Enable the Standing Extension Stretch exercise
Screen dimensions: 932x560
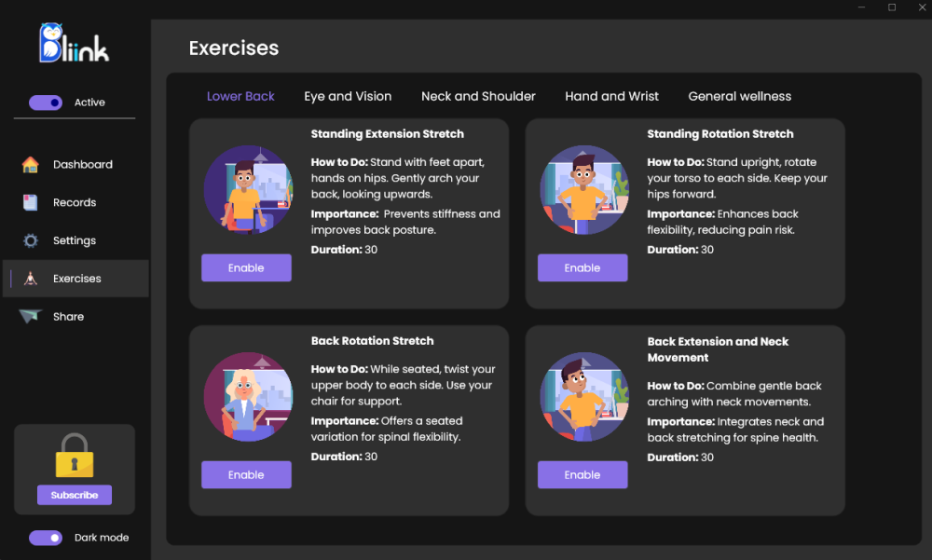coord(246,268)
